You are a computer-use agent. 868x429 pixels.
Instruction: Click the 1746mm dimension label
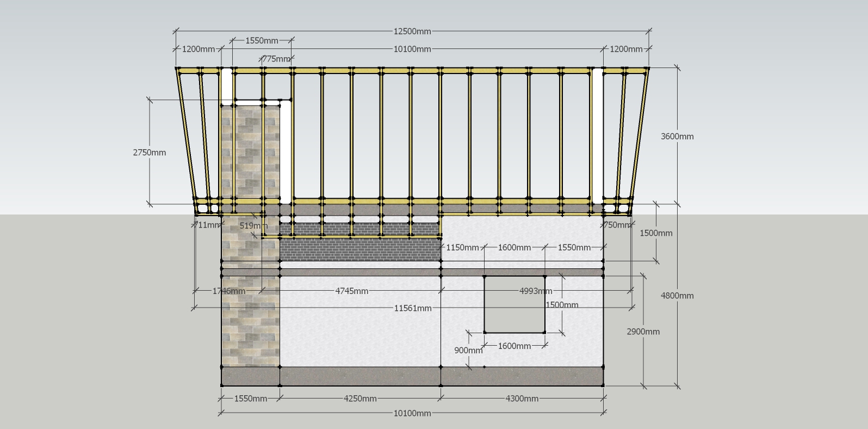(x=229, y=291)
